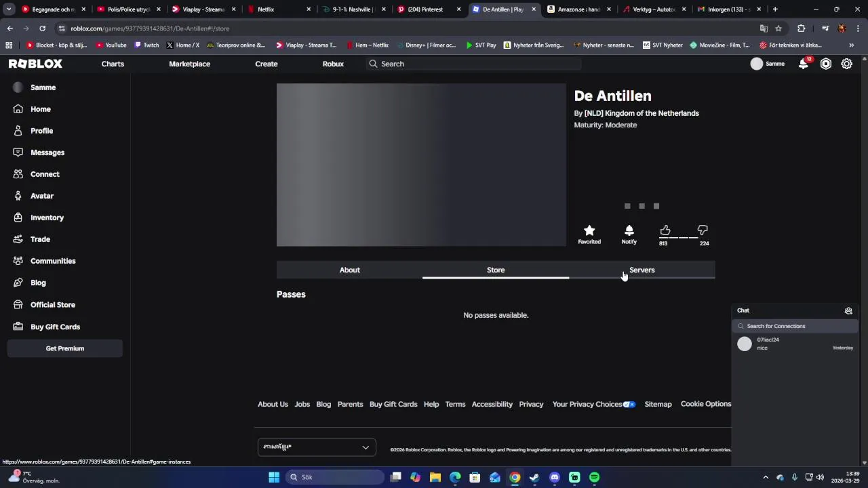This screenshot has height=488, width=868.
Task: Toggle Your Privacy Choices switch icon
Action: (629, 405)
